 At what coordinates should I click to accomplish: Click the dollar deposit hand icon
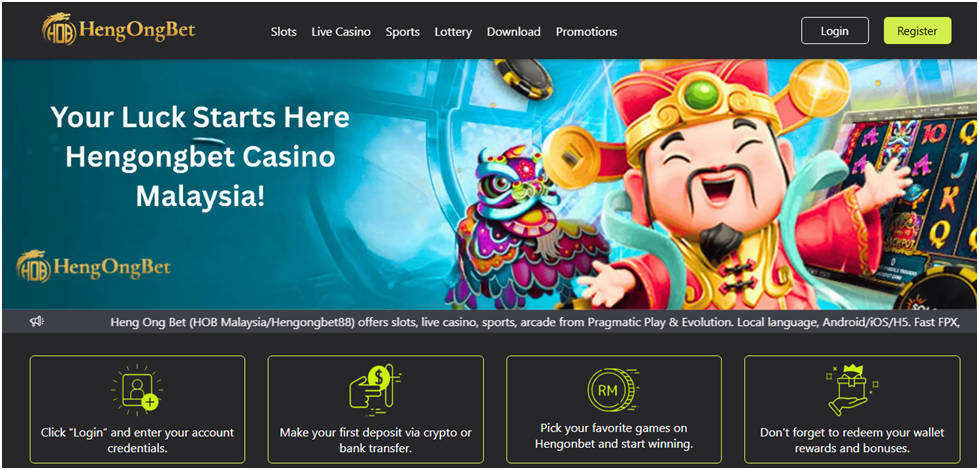click(x=375, y=391)
